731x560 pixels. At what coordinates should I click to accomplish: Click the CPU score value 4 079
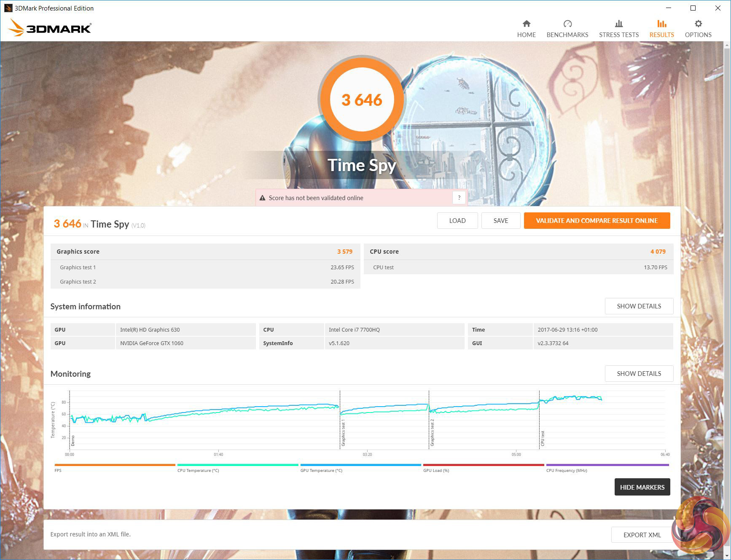click(658, 252)
